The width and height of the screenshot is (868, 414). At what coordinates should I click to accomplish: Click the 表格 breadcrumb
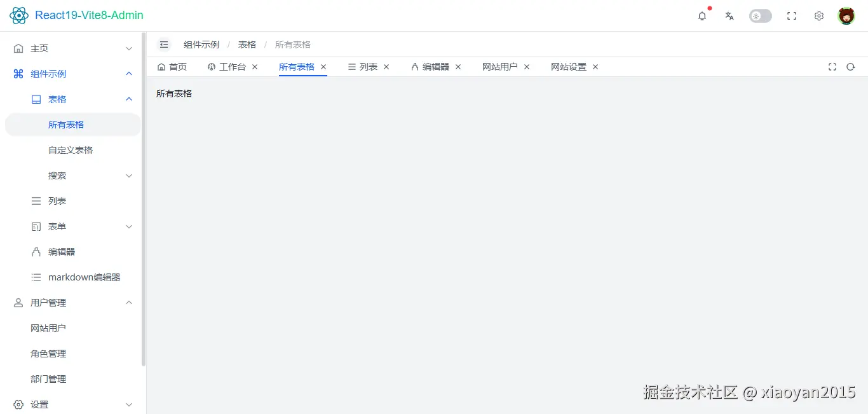247,45
